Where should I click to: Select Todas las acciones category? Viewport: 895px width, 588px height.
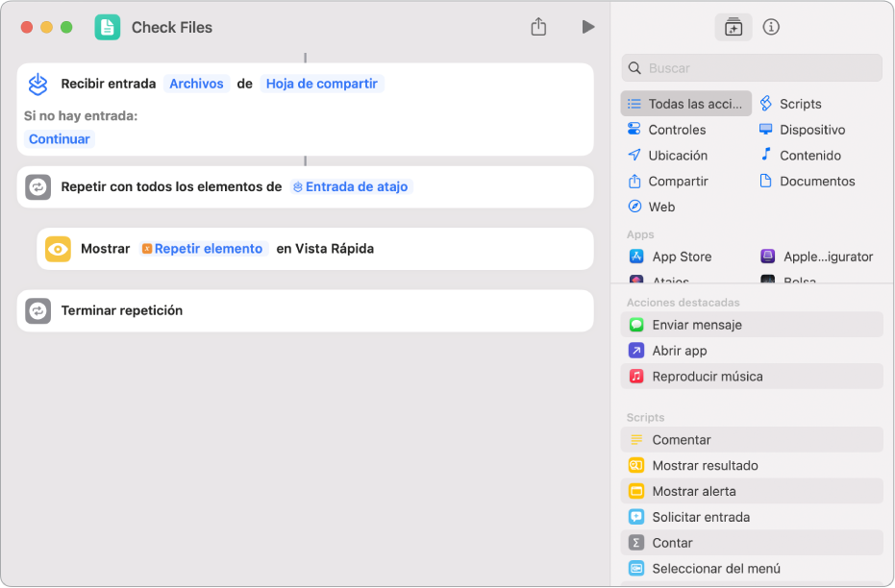tap(686, 104)
